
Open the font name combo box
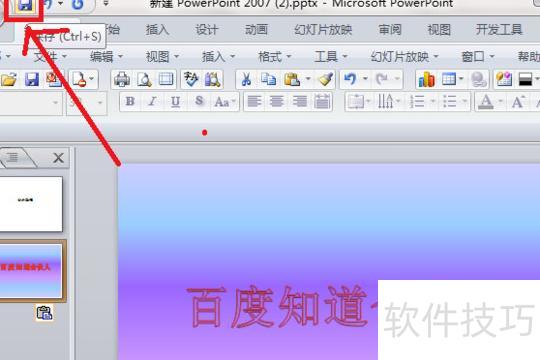[x=30, y=102]
